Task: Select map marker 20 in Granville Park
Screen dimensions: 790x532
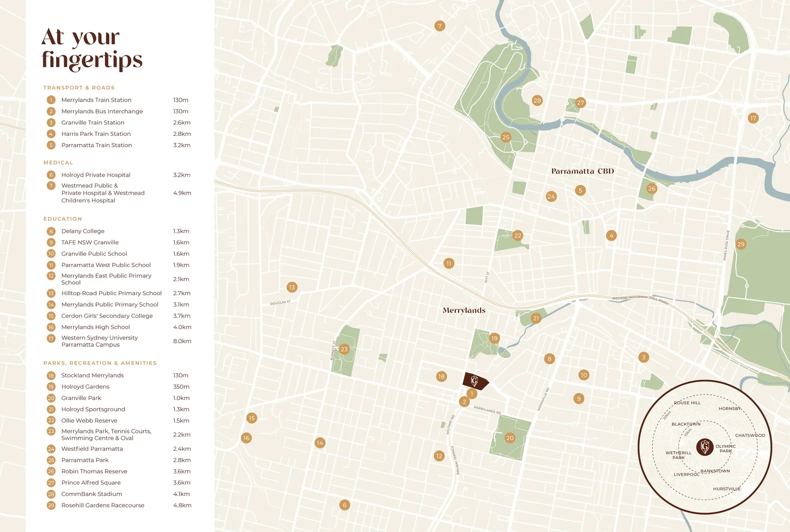Action: pyautogui.click(x=510, y=438)
